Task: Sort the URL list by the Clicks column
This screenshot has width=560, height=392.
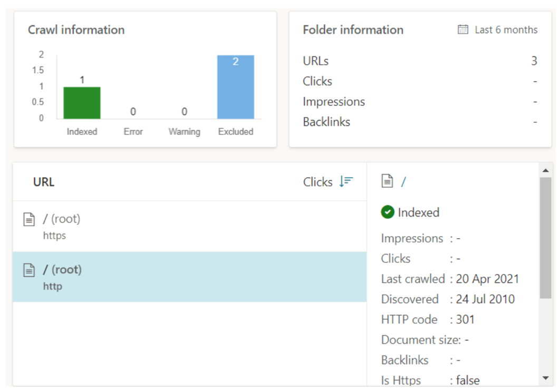Action: tap(318, 182)
